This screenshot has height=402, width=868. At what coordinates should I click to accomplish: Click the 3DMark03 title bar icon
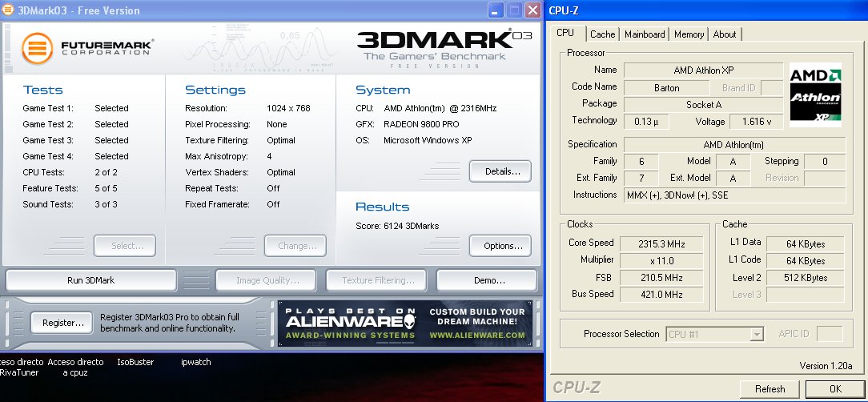click(x=8, y=10)
